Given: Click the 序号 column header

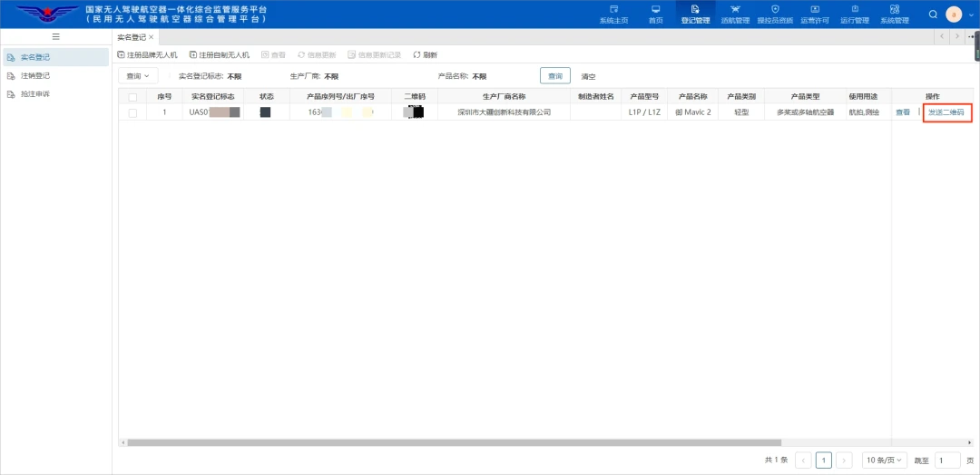Looking at the screenshot, I should tap(164, 97).
